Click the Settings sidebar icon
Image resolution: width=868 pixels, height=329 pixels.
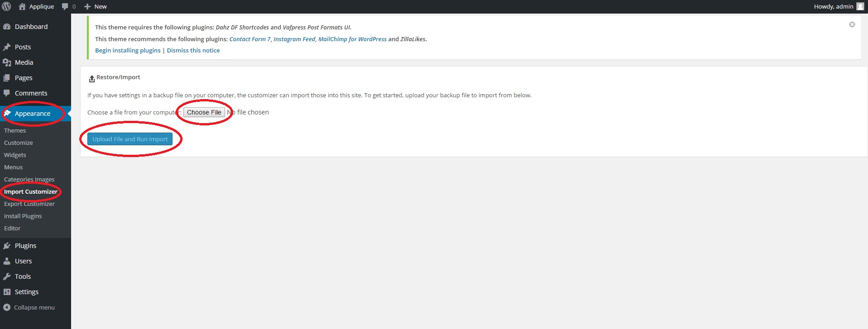(7, 292)
